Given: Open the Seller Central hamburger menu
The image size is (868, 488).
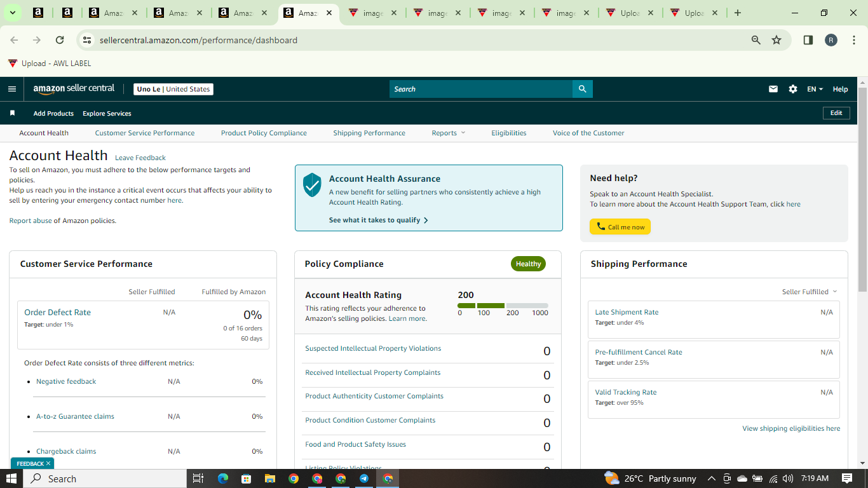Looking at the screenshot, I should click(12, 89).
